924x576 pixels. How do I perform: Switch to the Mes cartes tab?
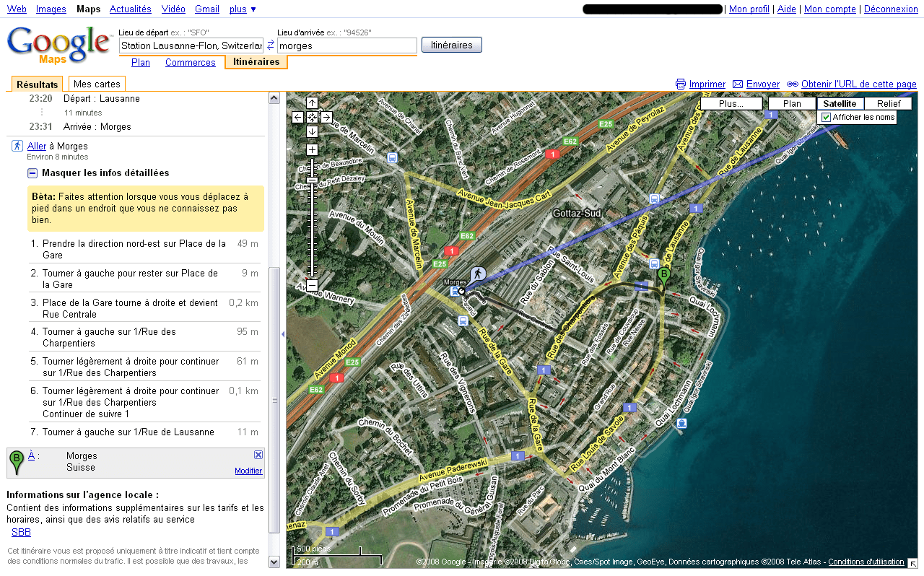[96, 84]
